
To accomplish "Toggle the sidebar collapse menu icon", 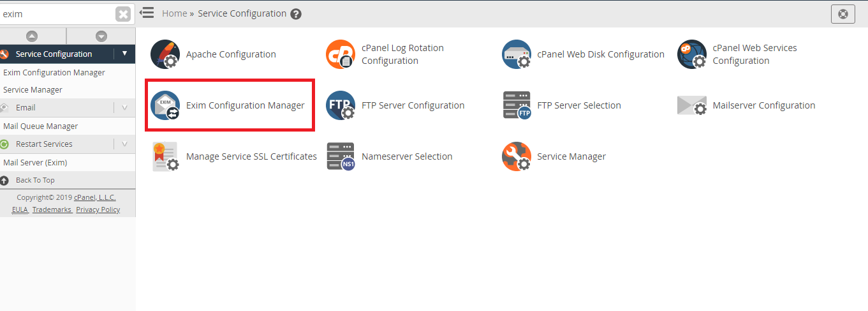I will 147,13.
